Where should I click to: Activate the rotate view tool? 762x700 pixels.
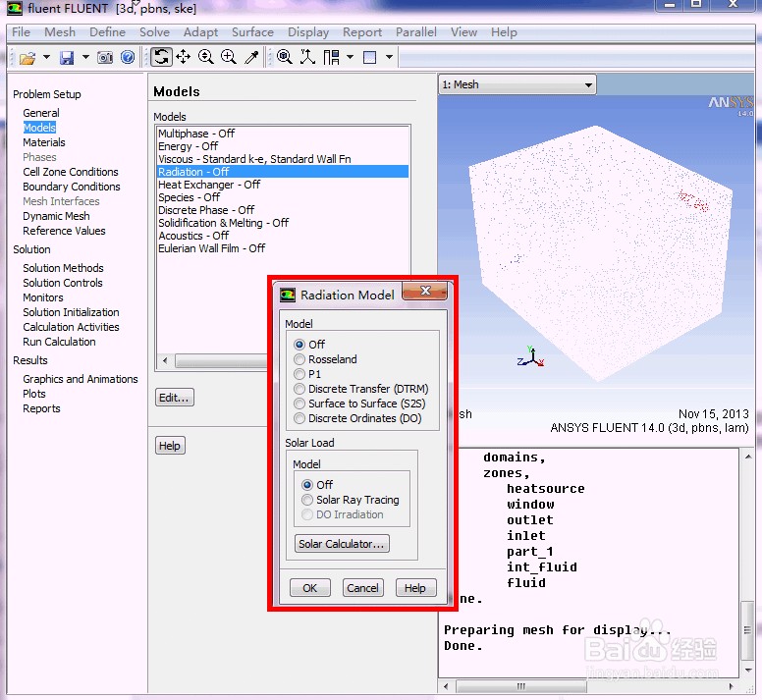[x=161, y=57]
